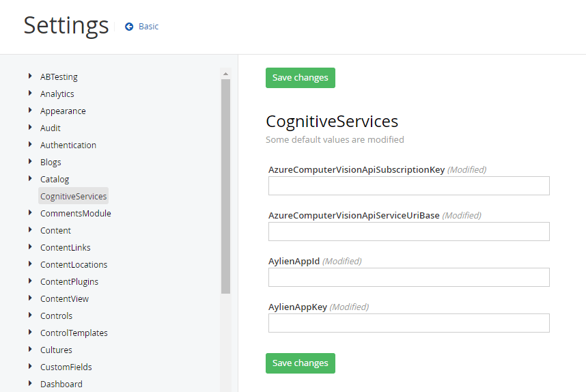The width and height of the screenshot is (586, 392).
Task: Select the CustomFields settings item
Action: pos(66,367)
